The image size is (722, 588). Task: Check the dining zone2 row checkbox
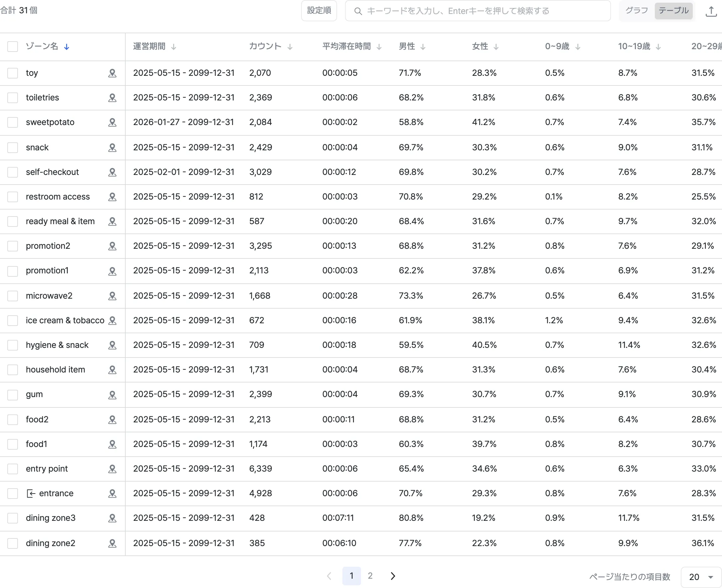click(x=13, y=543)
